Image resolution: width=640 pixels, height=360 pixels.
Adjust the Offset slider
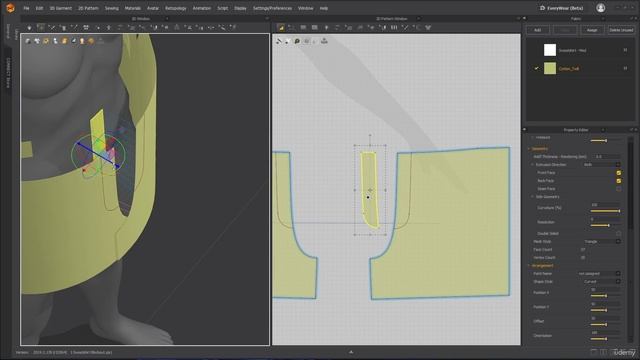pyautogui.click(x=605, y=324)
